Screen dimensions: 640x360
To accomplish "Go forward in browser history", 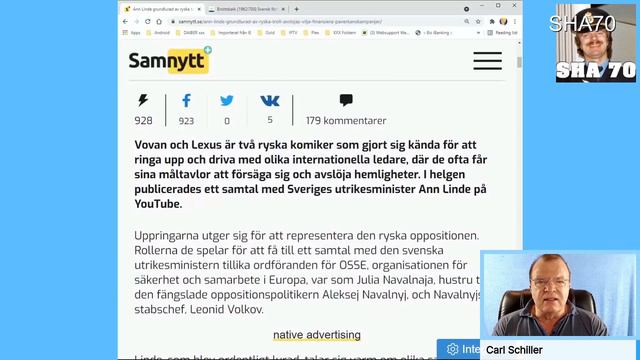I will pyautogui.click(x=136, y=21).
